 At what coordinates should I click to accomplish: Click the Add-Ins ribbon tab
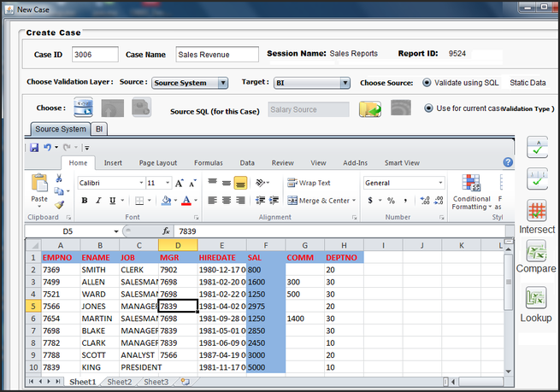355,163
